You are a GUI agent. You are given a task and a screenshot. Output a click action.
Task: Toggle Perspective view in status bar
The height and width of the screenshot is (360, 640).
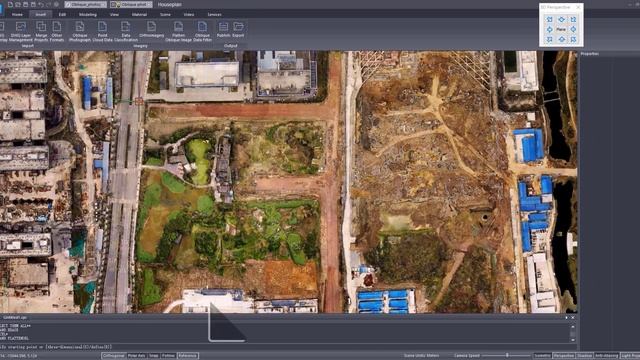(x=564, y=356)
